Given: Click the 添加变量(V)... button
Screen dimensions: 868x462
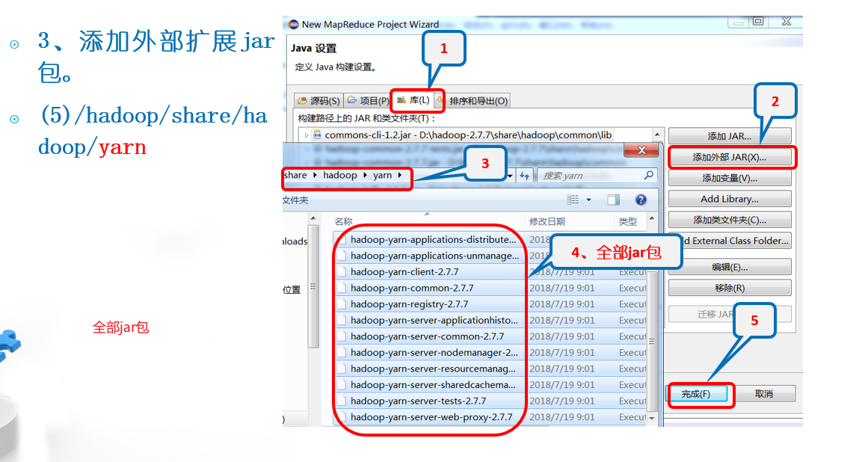Looking at the screenshot, I should pyautogui.click(x=730, y=178).
